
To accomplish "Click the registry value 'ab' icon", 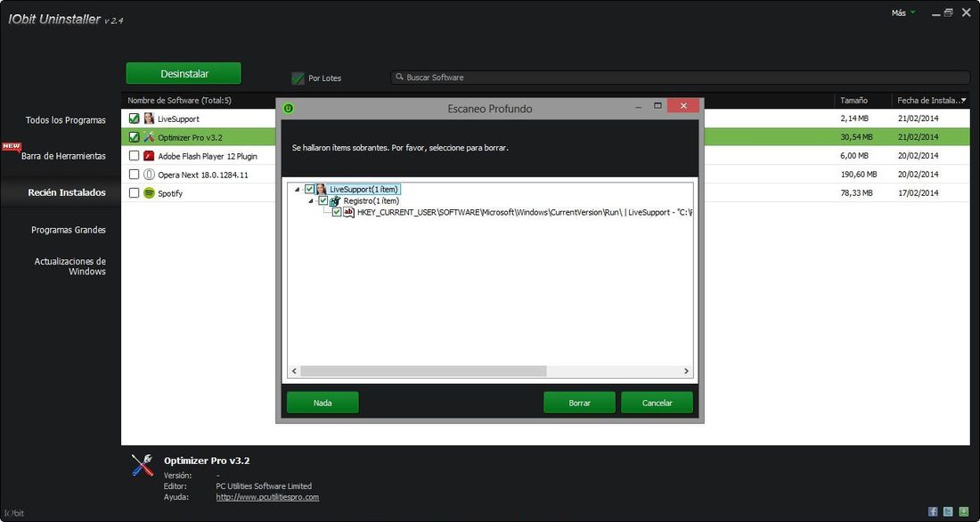I will [348, 213].
